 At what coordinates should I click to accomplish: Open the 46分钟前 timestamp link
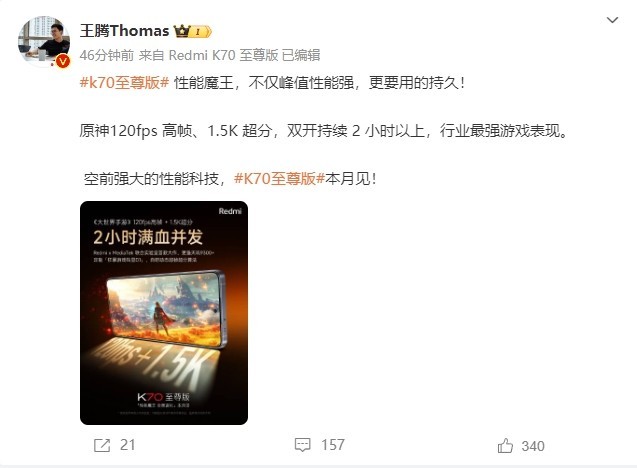click(106, 55)
